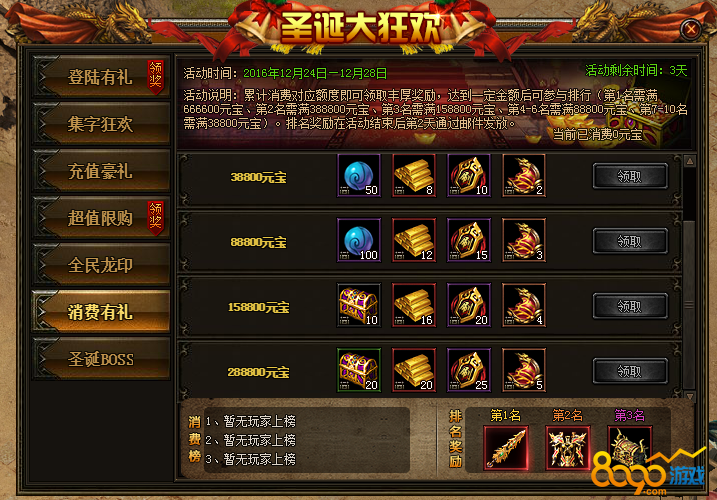
Task: Select the gold bars reward with count 12
Action: pyautogui.click(x=414, y=240)
